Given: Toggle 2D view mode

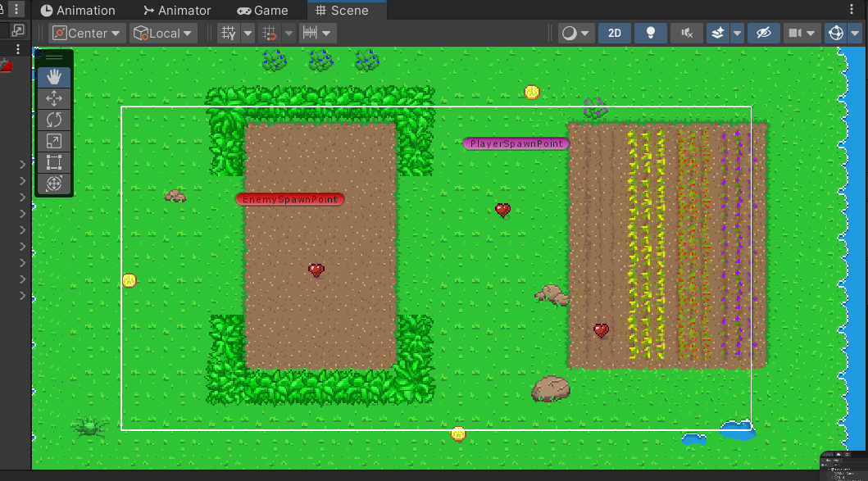Looking at the screenshot, I should [615, 34].
